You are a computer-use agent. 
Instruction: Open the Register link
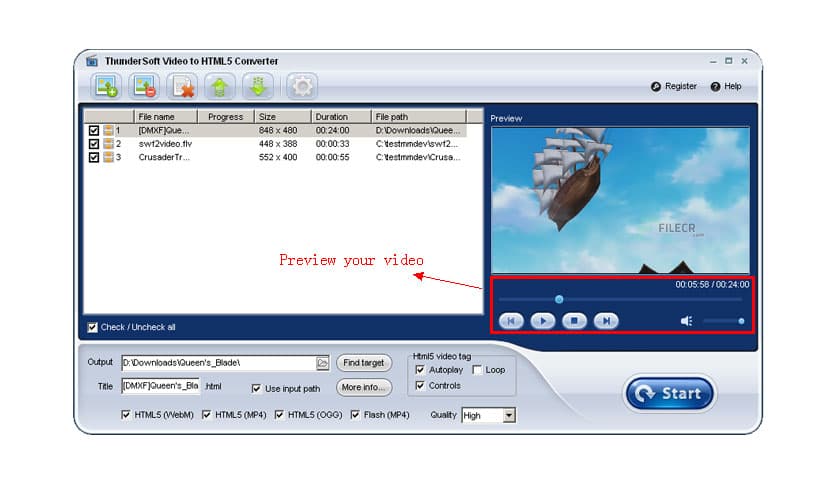[x=680, y=86]
